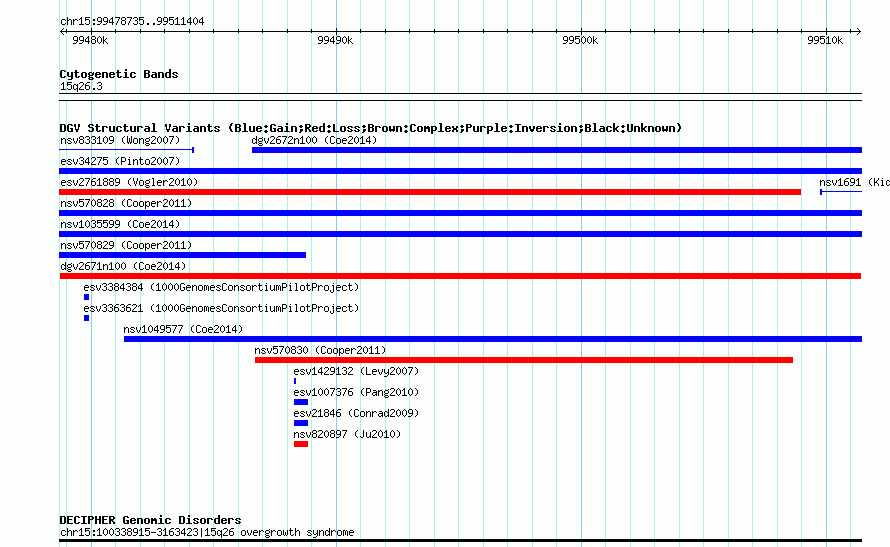
Task: Select the 15q26.3 band label
Action: click(81, 86)
